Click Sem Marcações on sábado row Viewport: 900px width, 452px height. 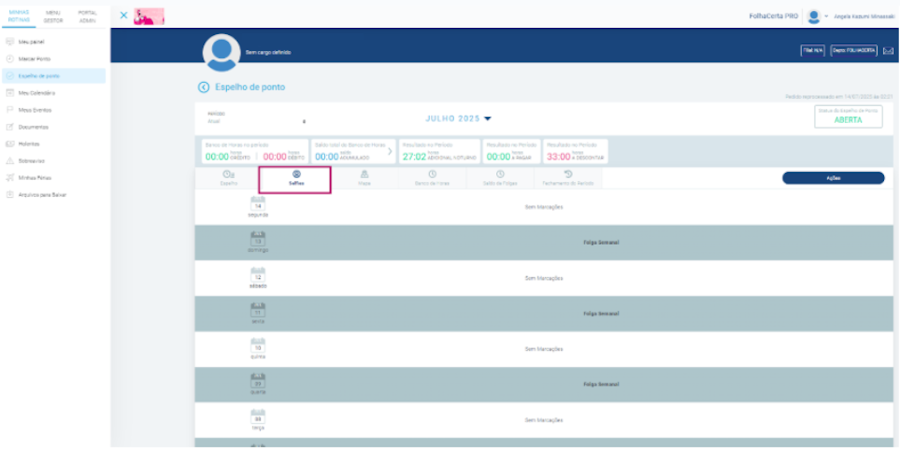544,278
